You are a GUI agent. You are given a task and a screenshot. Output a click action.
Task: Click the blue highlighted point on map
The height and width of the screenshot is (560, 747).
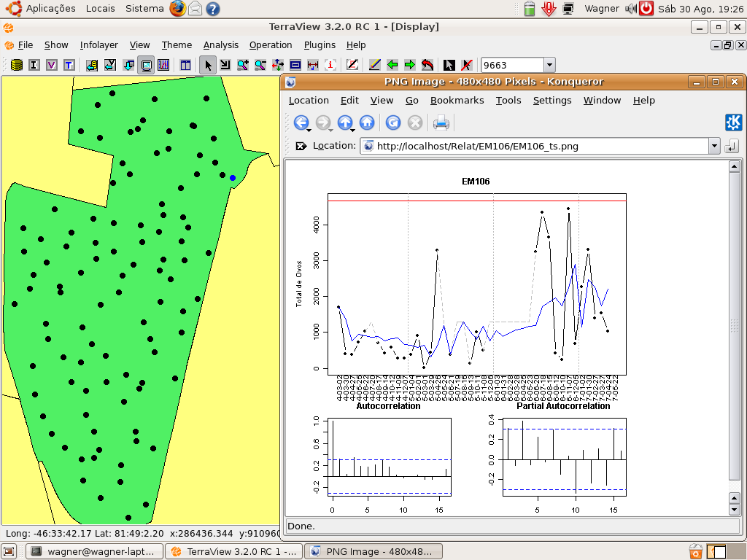[x=233, y=178]
